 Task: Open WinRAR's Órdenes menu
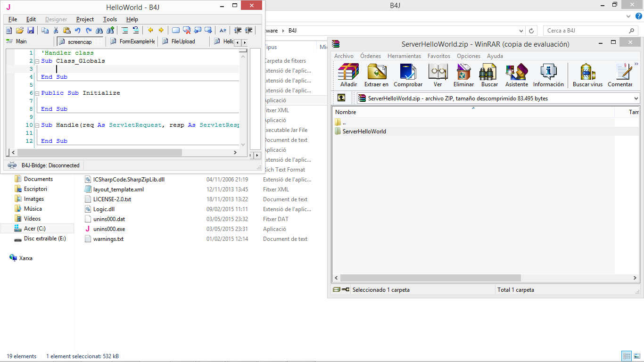[x=371, y=56]
